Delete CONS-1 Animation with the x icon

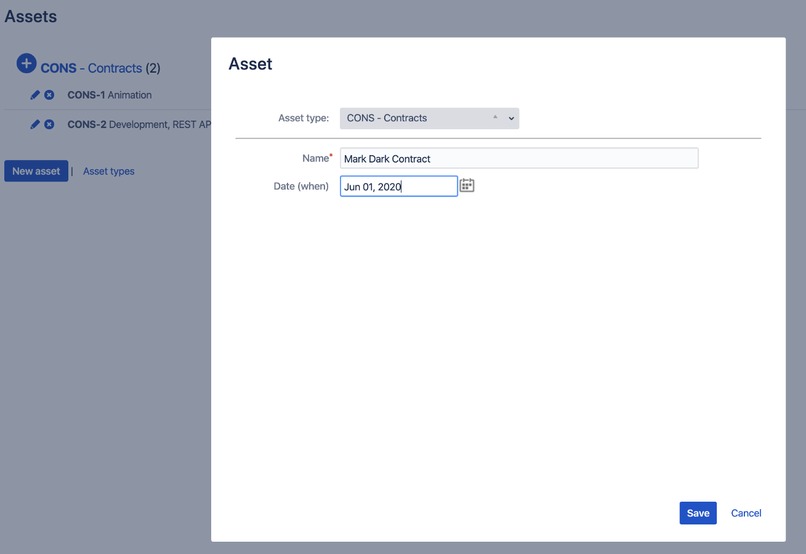pyautogui.click(x=49, y=95)
